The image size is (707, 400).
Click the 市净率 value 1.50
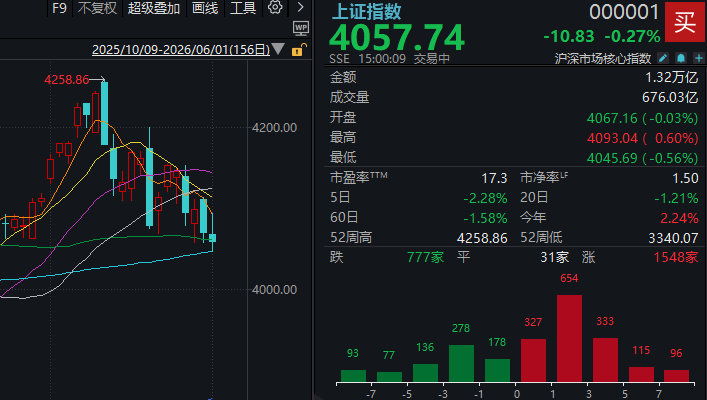coord(685,178)
